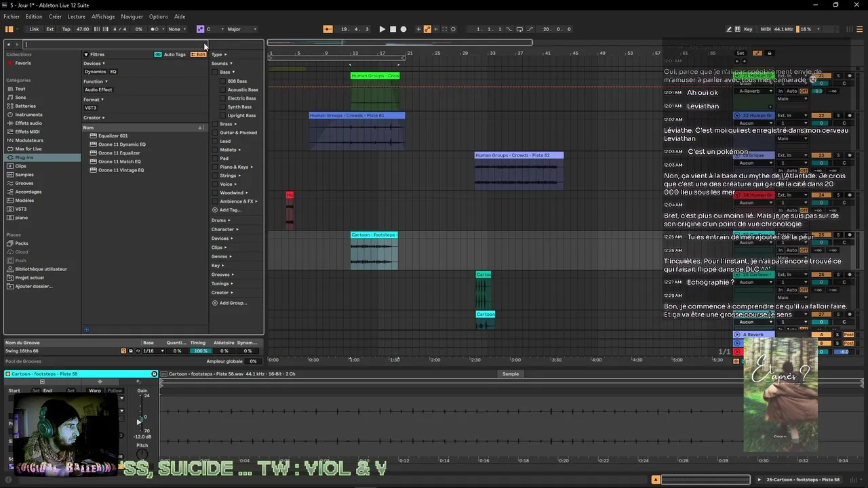Check the 808 Bass tag checkbox
The width and height of the screenshot is (868, 488).
point(222,81)
